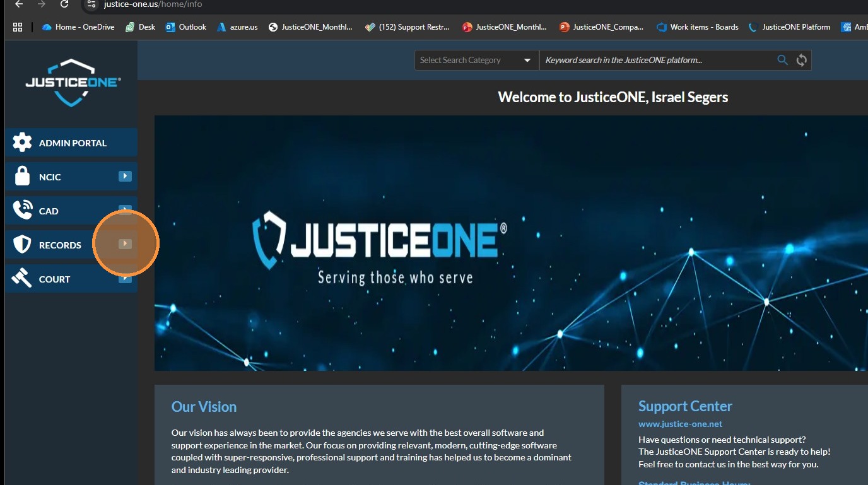The height and width of the screenshot is (485, 868).
Task: Open the JusticeONE Platform bookmark
Action: click(789, 27)
